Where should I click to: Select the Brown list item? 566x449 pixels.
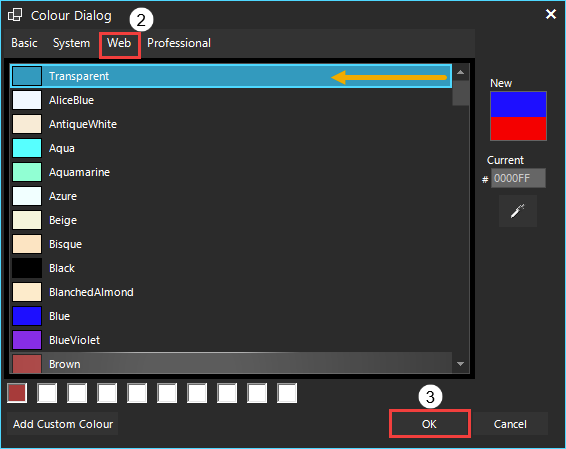pos(231,363)
